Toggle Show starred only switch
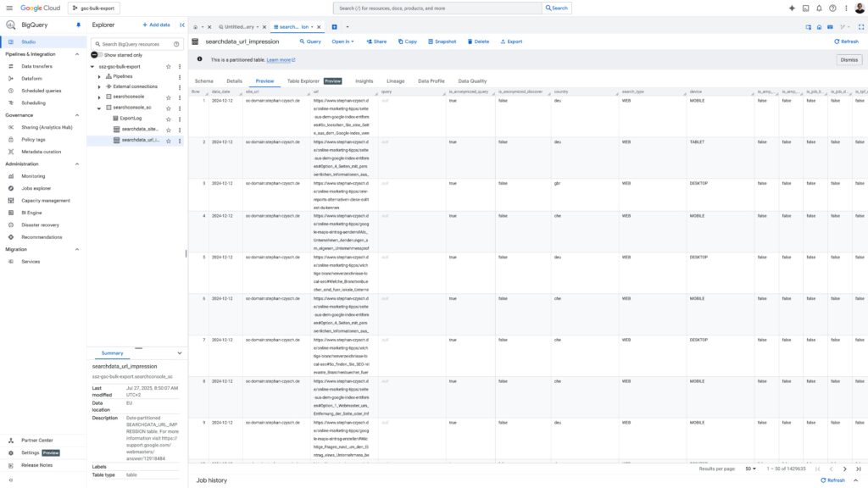 pos(96,54)
